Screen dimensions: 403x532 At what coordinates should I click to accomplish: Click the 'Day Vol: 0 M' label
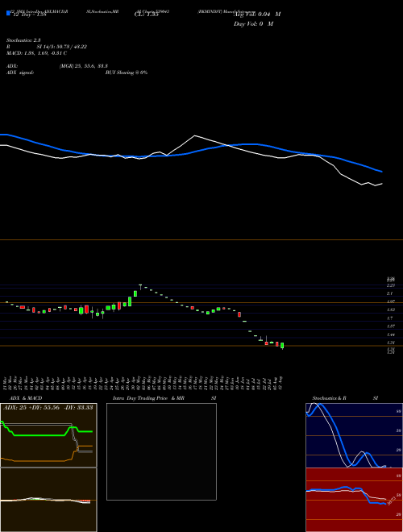click(x=253, y=24)
